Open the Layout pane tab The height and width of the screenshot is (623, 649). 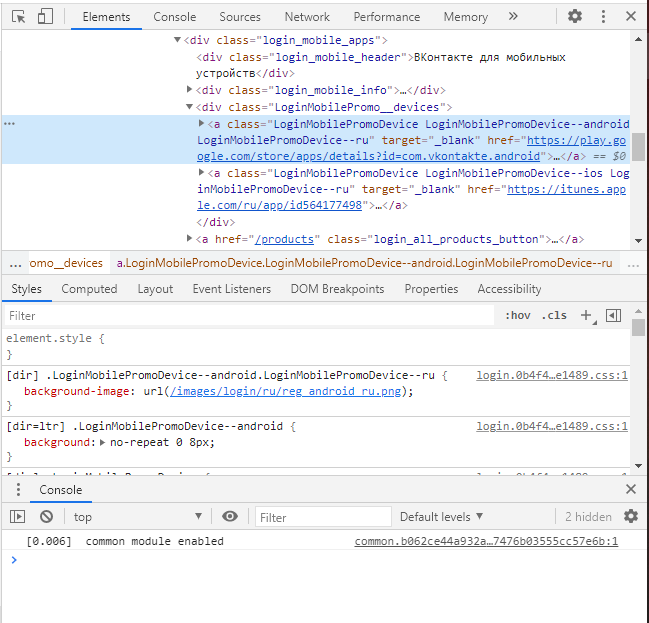155,289
